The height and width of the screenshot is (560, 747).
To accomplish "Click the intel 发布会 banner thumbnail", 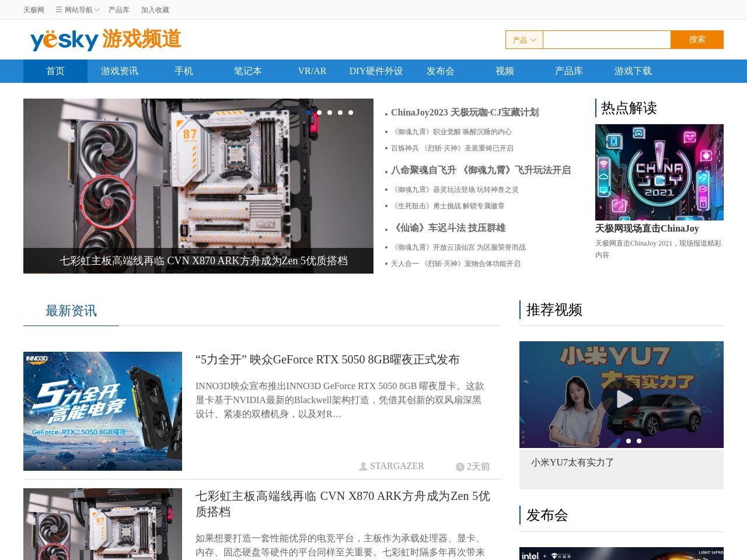I will (622, 554).
